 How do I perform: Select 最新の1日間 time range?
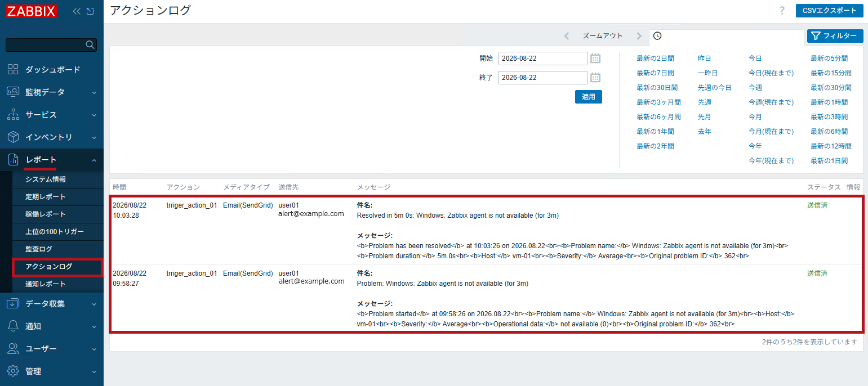(829, 160)
